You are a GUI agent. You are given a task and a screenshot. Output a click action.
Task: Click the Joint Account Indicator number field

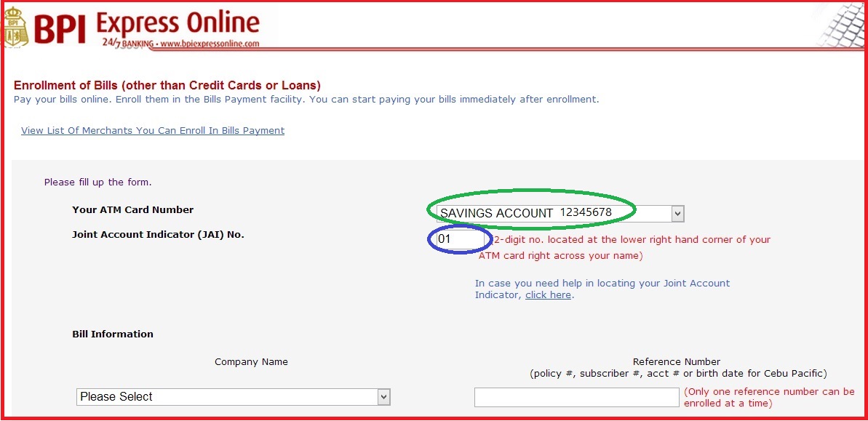pos(462,239)
